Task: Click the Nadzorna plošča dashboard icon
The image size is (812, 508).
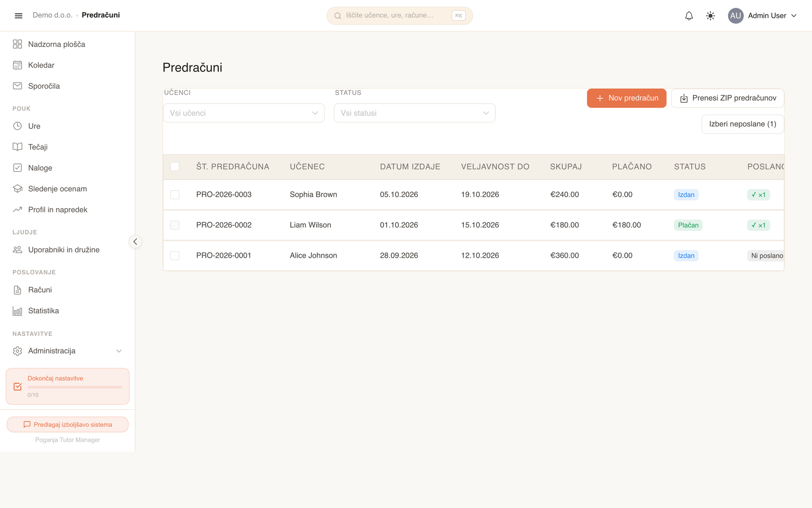Action: (17, 44)
